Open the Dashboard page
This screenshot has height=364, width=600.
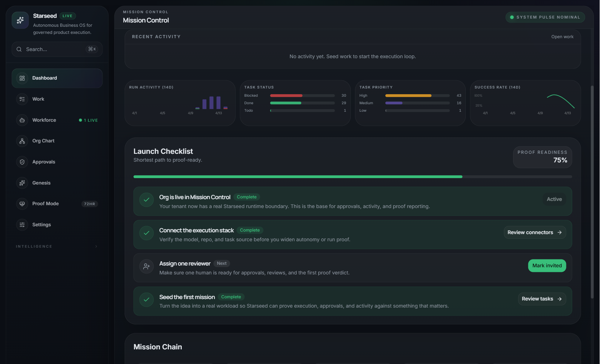[57, 78]
